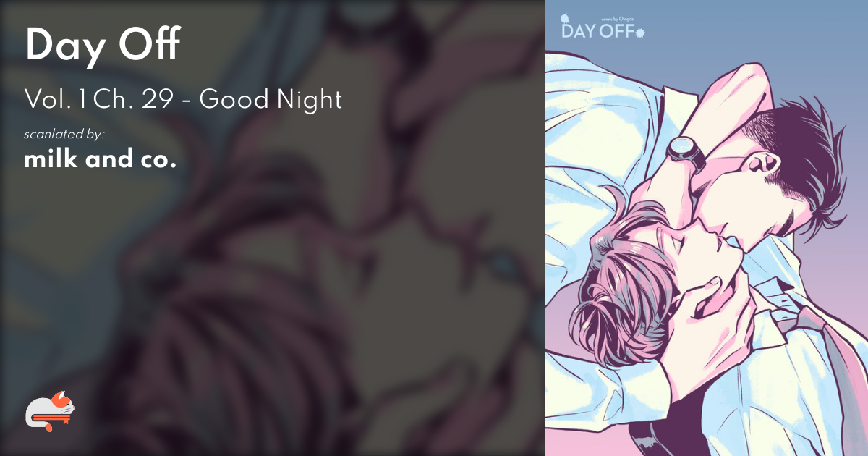Click the MangaDex cat logo

click(x=51, y=411)
